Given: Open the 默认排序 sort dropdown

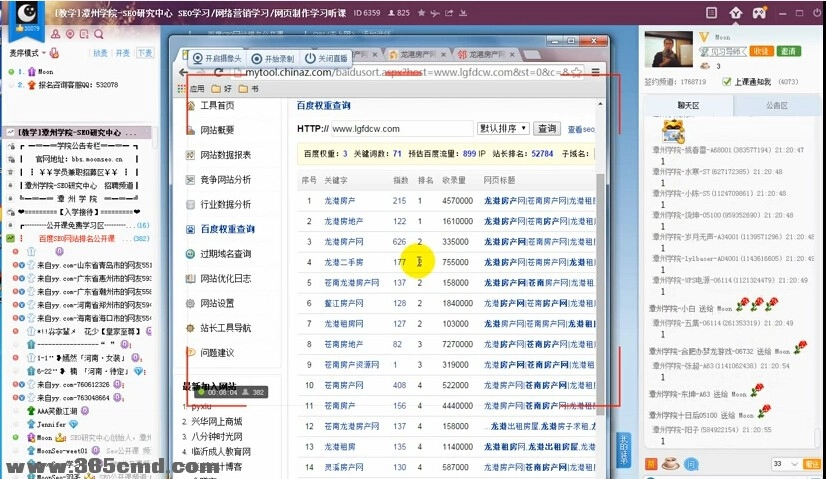Looking at the screenshot, I should (x=503, y=128).
